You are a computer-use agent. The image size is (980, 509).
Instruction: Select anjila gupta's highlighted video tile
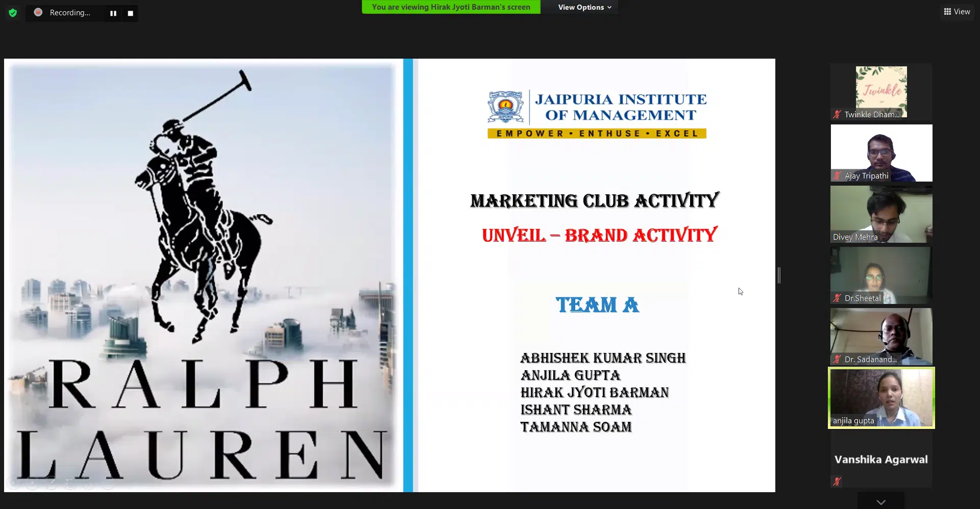[x=881, y=398]
